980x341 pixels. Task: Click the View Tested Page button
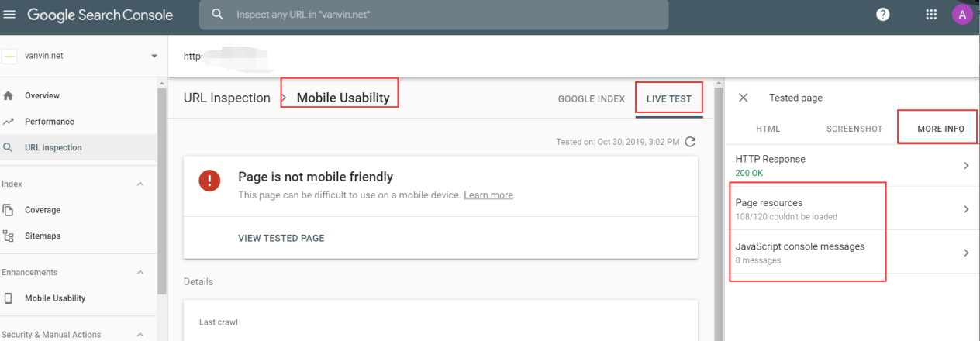tap(281, 238)
